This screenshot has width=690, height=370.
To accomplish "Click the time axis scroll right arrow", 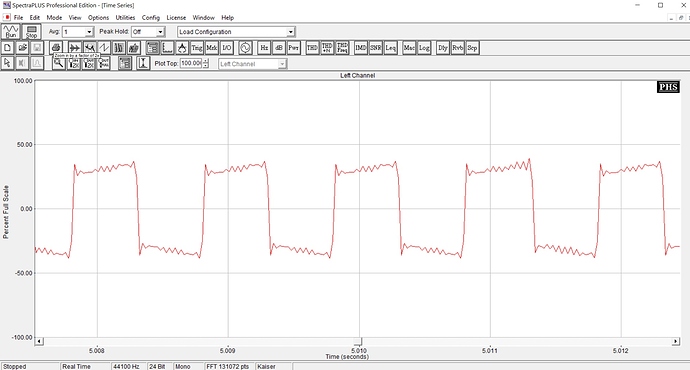I will pyautogui.click(x=675, y=341).
